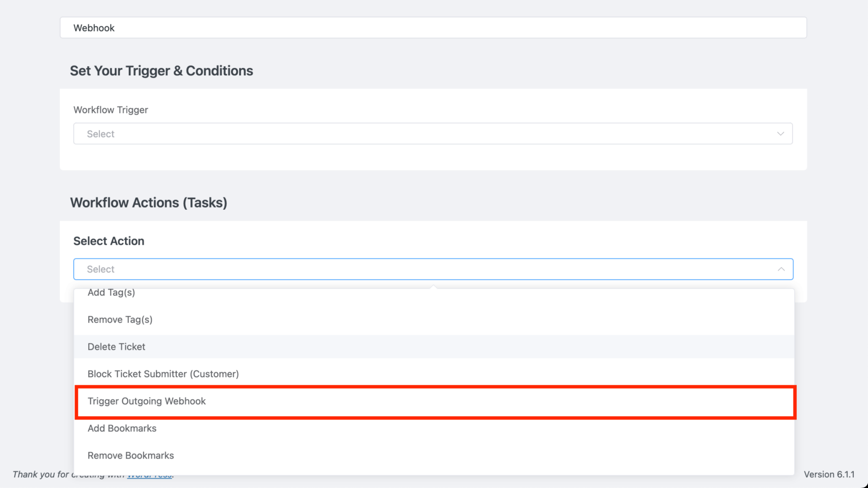Click the Workflow Trigger chevron icon
The height and width of the screenshot is (488, 868).
coord(780,133)
